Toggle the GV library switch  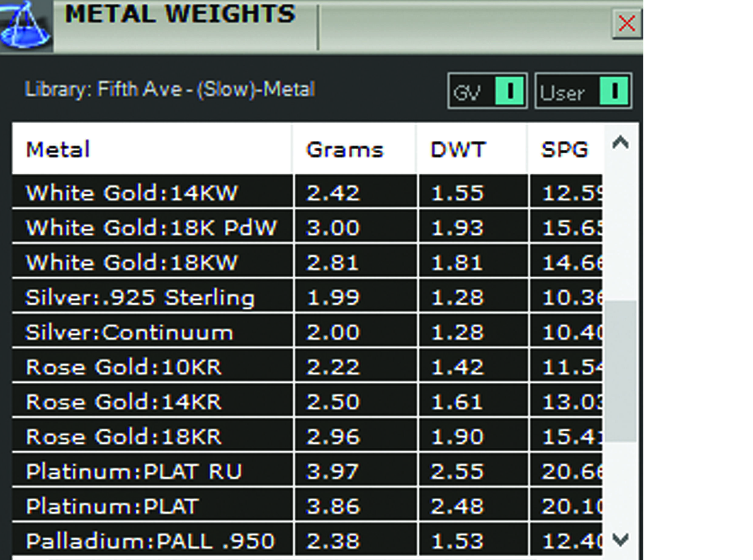509,91
